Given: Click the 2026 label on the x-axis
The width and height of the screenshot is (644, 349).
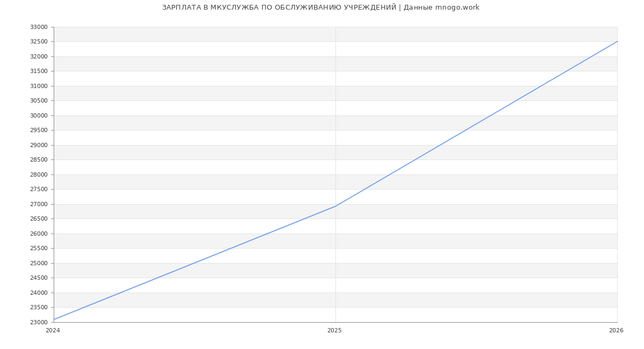Looking at the screenshot, I should pos(616,331).
